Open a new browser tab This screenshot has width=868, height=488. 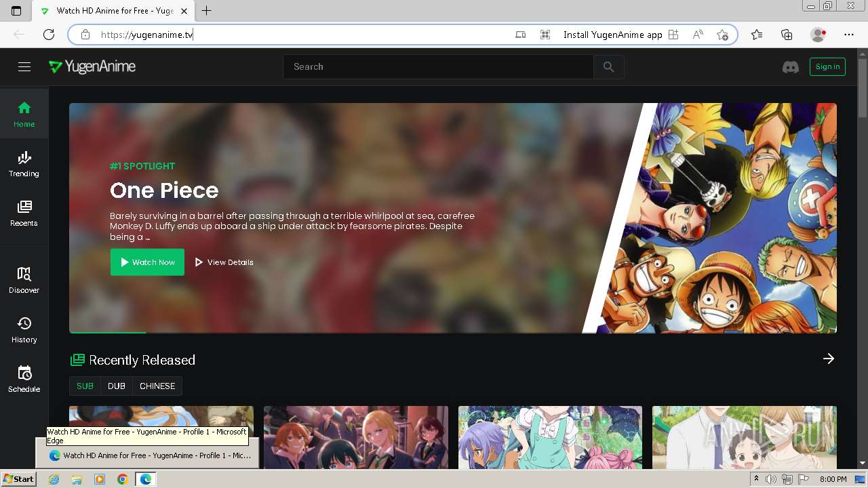tap(207, 10)
